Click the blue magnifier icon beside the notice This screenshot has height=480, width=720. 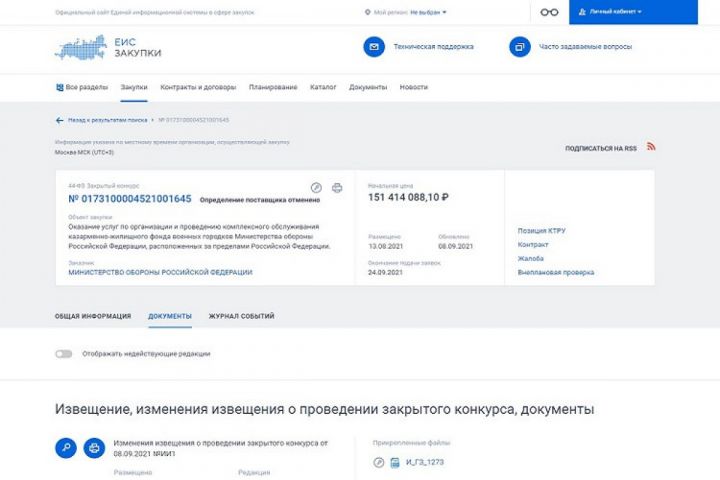[65, 448]
